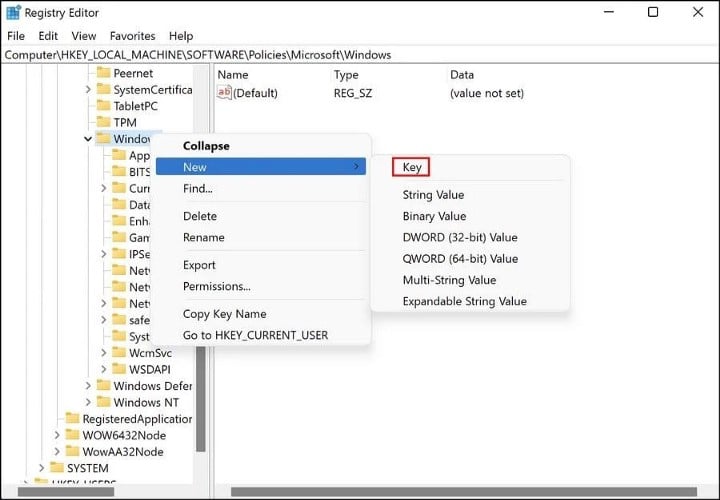The width and height of the screenshot is (720, 500).
Task: Choose Key from the New submenu
Action: (411, 167)
